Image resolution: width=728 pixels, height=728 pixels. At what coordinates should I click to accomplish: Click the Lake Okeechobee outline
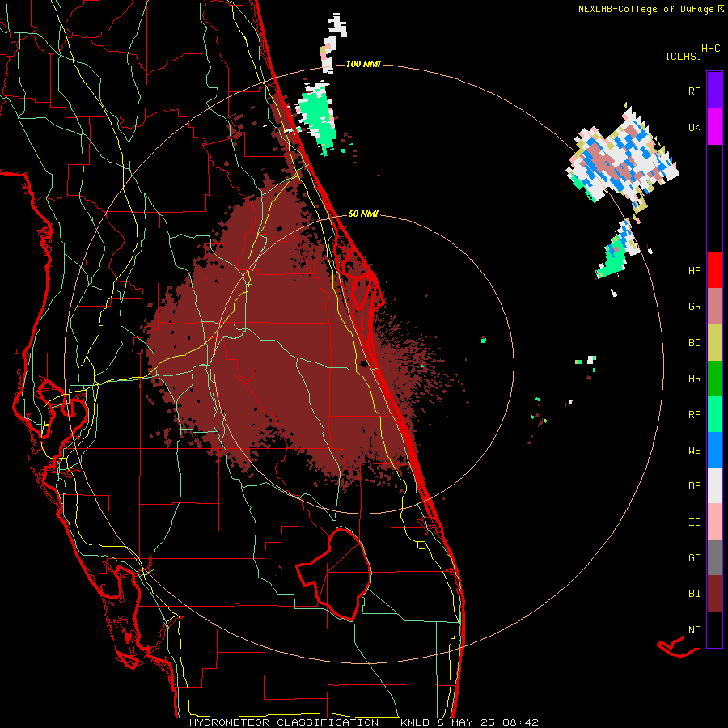(x=334, y=575)
